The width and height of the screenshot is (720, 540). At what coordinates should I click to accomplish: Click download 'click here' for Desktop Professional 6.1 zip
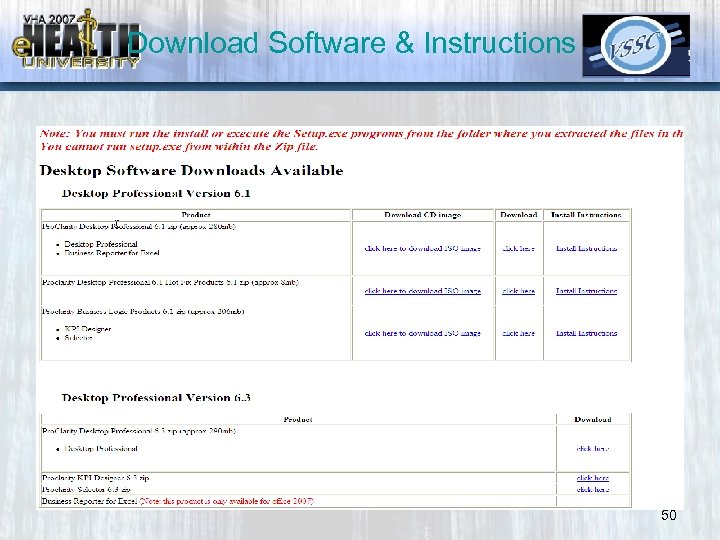point(518,248)
